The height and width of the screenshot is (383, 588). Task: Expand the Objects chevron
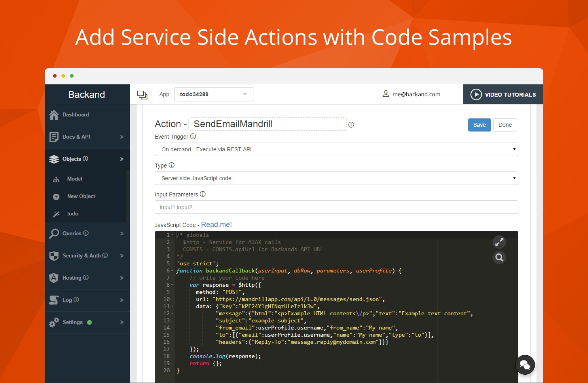(x=122, y=159)
